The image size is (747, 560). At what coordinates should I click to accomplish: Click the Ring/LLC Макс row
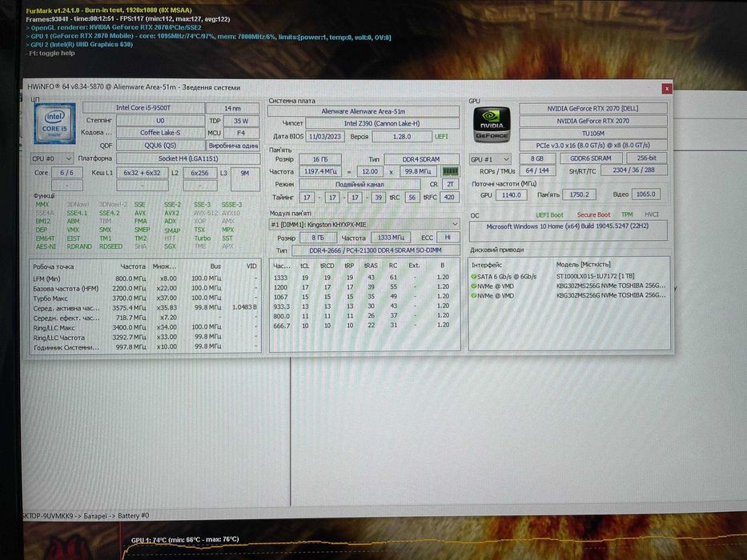click(x=145, y=328)
